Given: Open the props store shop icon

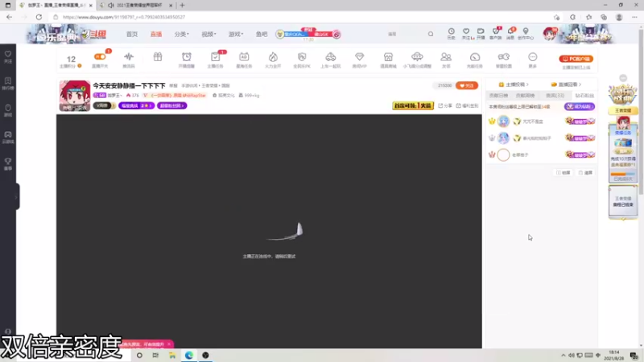Looking at the screenshot, I should pyautogui.click(x=388, y=56).
